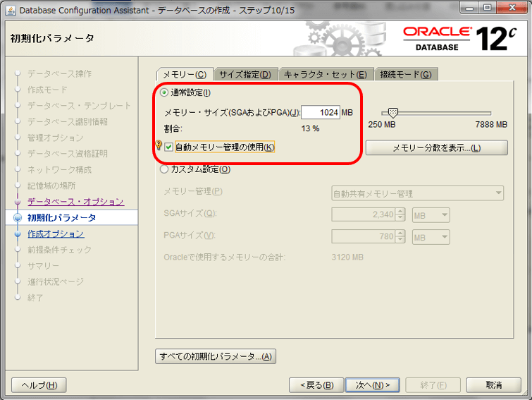Toggle the 自動メモリー管理の使用 checkbox
This screenshot has width=532, height=400.
(x=168, y=147)
